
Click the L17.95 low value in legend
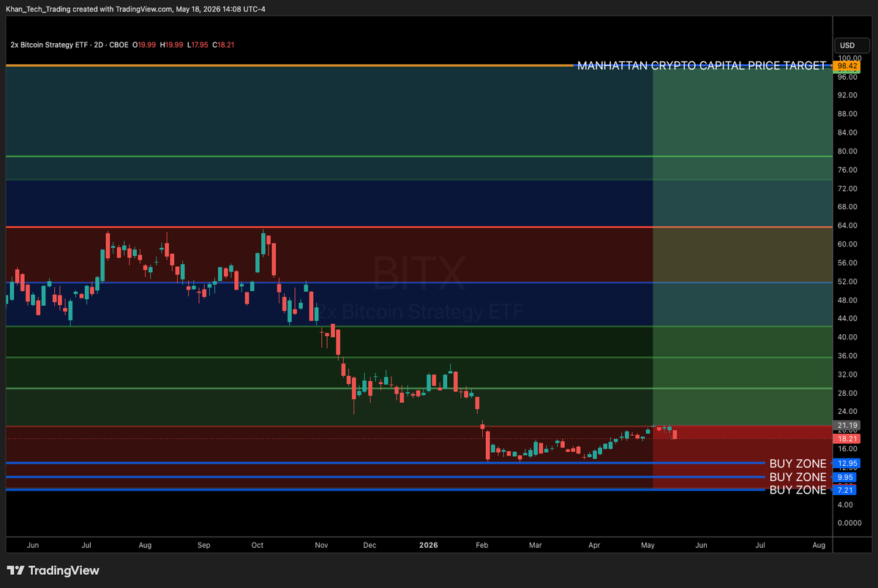pos(196,45)
